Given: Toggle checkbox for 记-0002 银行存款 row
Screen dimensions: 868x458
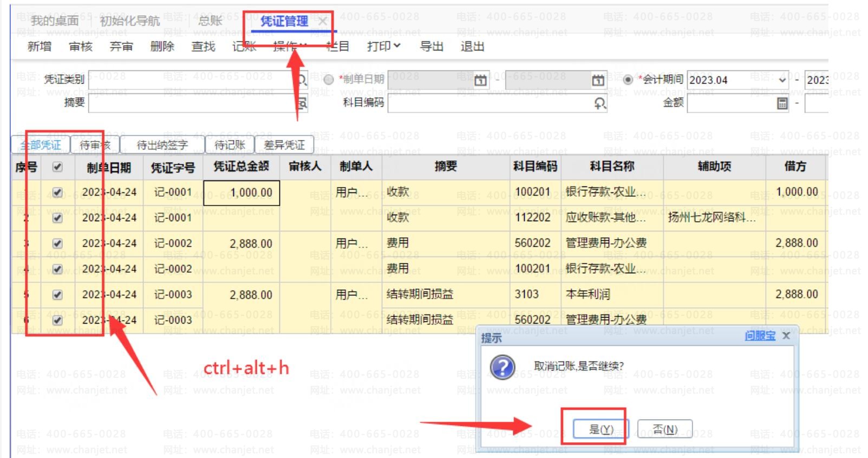Looking at the screenshot, I should [57, 269].
